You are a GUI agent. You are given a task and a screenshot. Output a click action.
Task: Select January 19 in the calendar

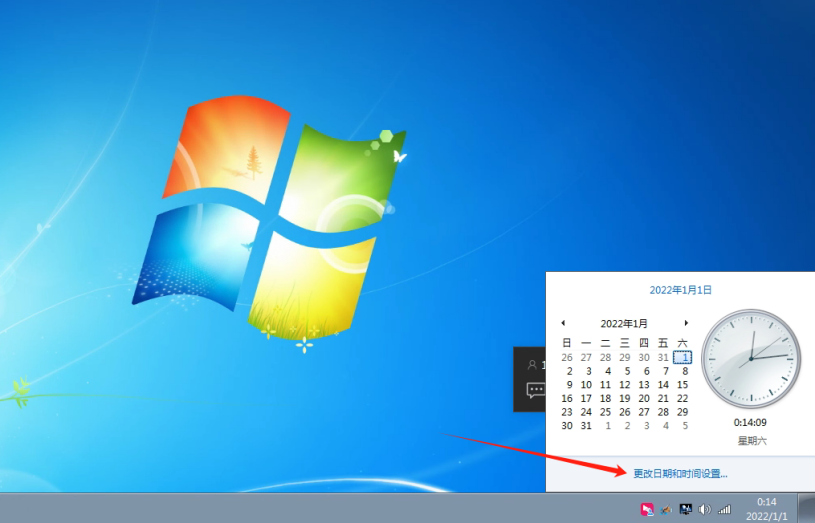pyautogui.click(x=625, y=398)
